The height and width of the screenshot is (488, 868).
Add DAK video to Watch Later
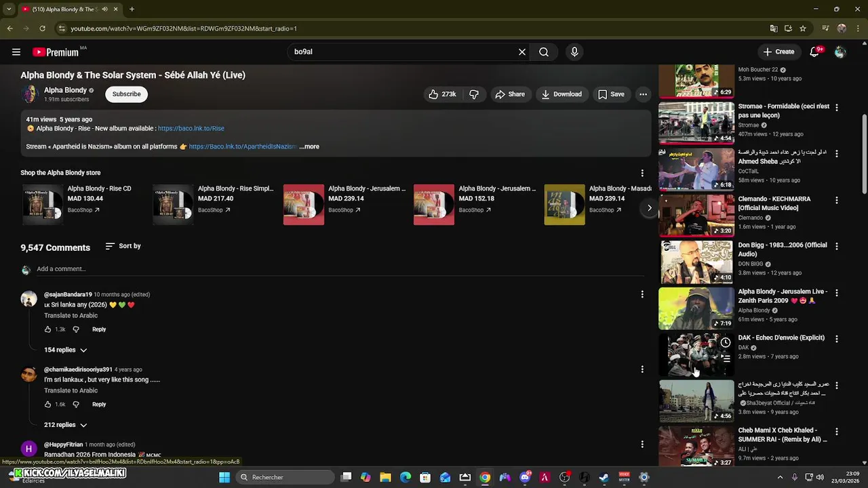pyautogui.click(x=726, y=342)
